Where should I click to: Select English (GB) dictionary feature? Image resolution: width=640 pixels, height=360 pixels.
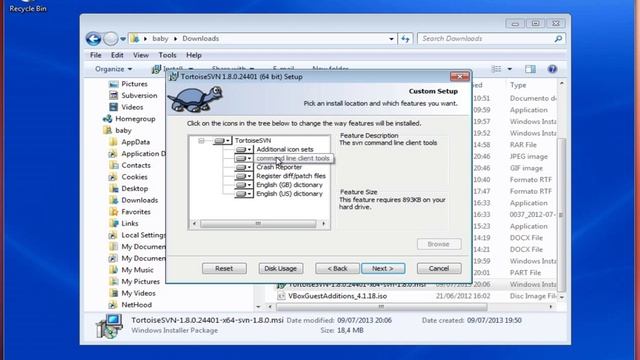[x=289, y=185]
